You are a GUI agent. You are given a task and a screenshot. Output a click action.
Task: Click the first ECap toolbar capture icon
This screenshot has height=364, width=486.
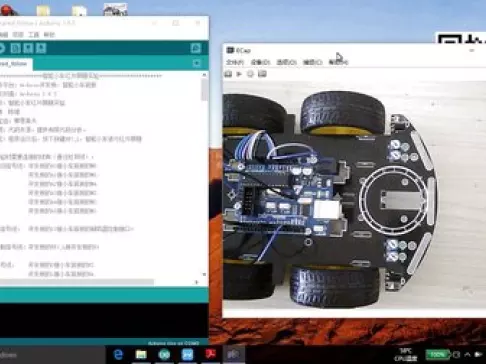tap(228, 74)
